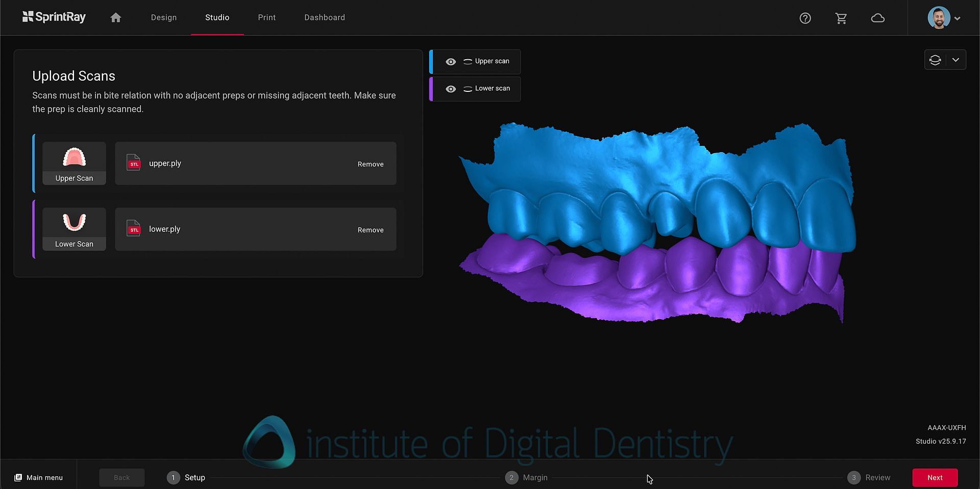980x489 pixels.
Task: Click the user avatar picture
Action: pyautogui.click(x=938, y=18)
